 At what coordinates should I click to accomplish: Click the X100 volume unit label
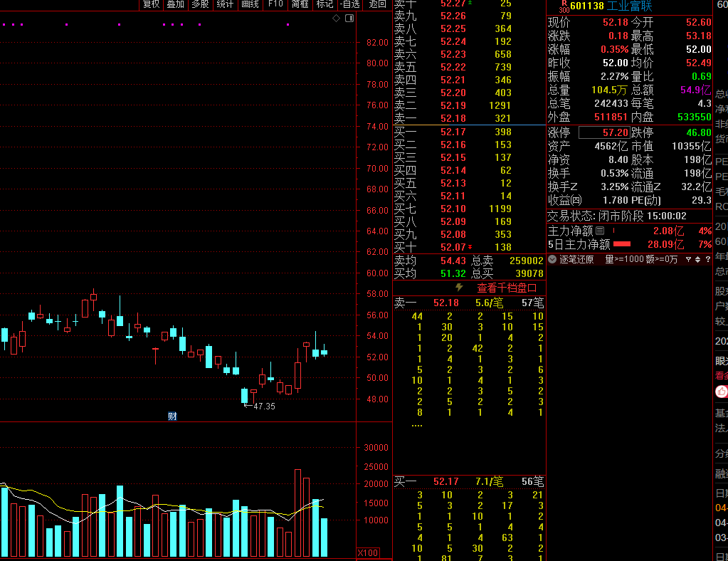368,552
